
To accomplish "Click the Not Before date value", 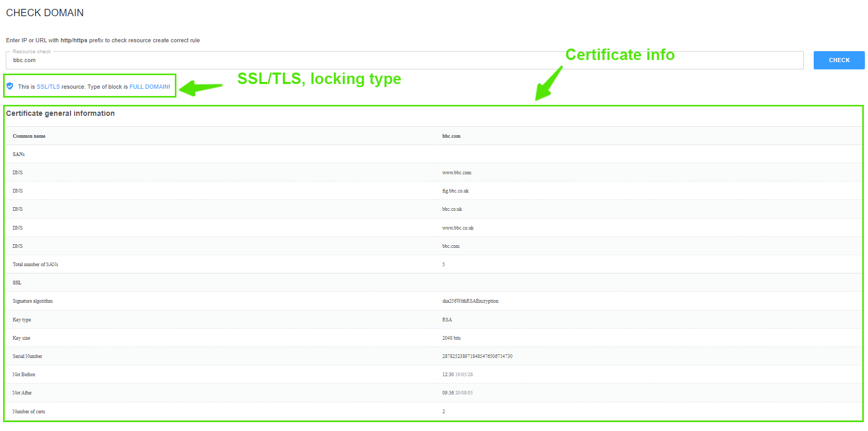I will tap(457, 375).
